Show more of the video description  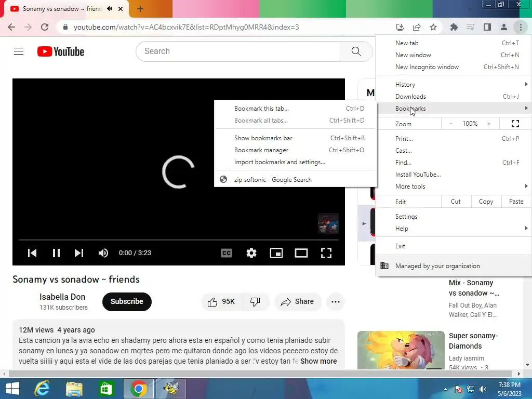[x=318, y=361]
